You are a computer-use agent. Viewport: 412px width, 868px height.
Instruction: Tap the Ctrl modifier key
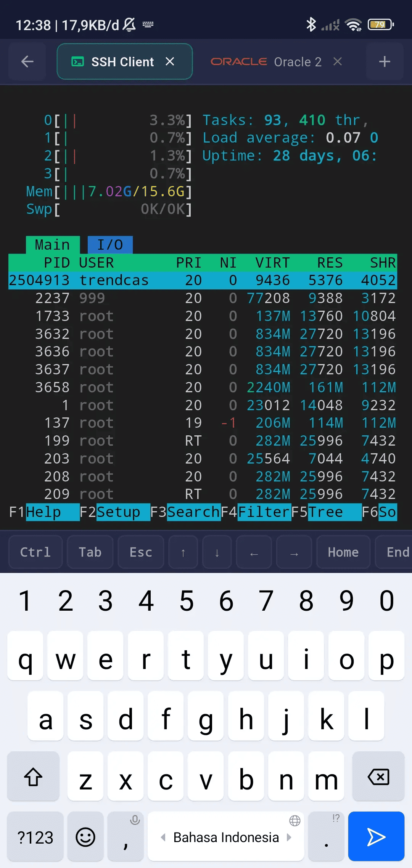[35, 552]
